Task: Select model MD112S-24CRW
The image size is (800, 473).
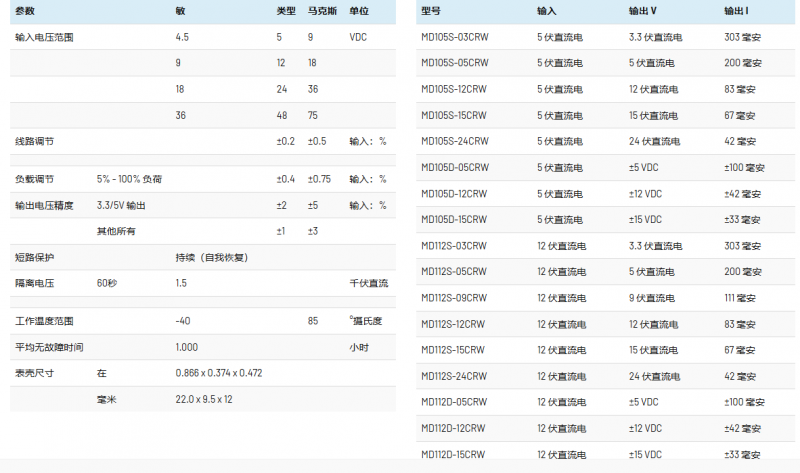Action: click(x=454, y=377)
